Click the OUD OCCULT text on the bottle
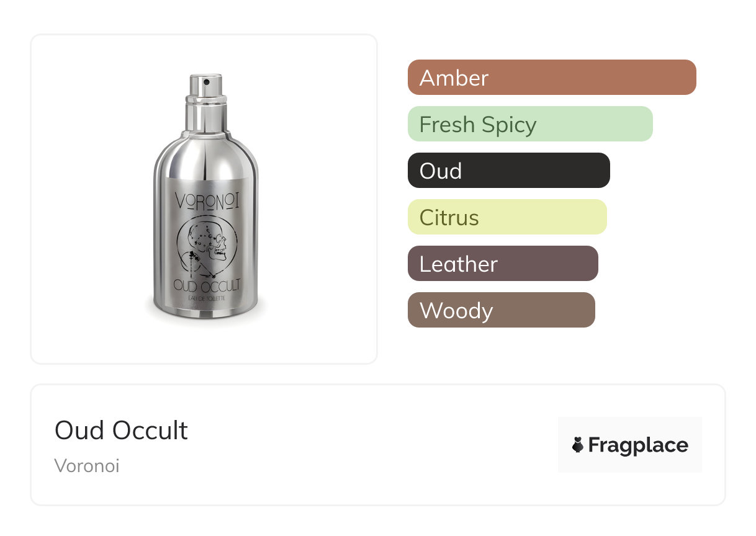The image size is (756, 536). [x=206, y=286]
